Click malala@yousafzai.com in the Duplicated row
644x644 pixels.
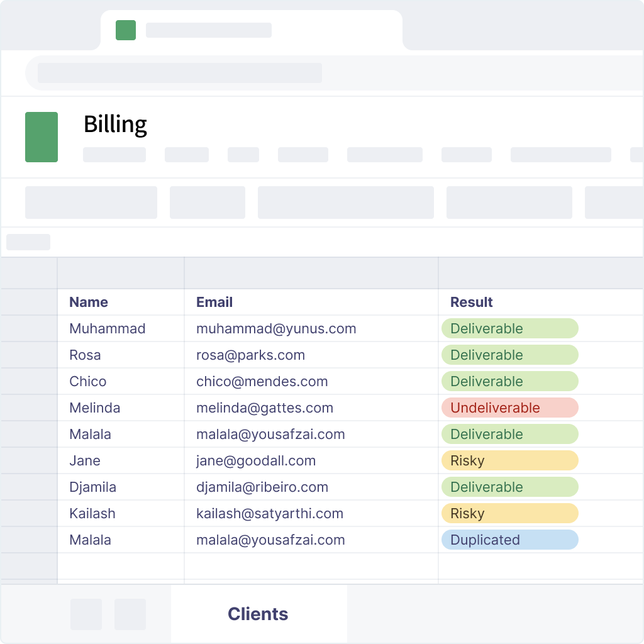270,540
